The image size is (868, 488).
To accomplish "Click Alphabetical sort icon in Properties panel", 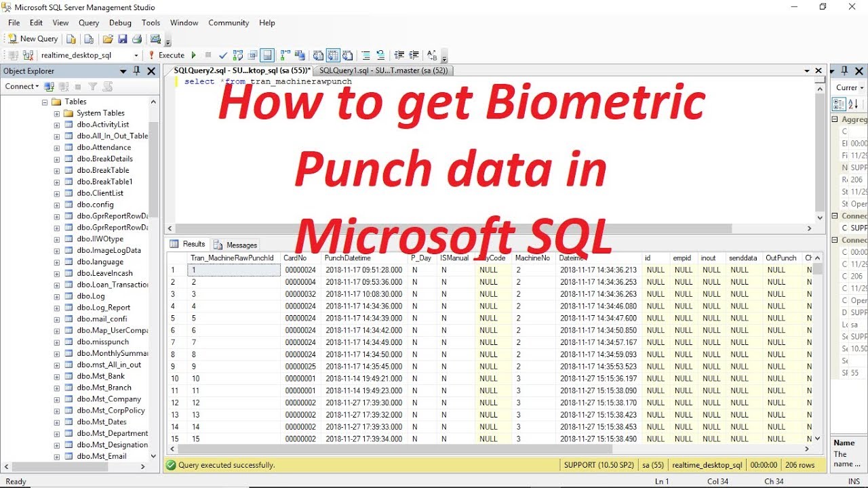I will click(853, 104).
